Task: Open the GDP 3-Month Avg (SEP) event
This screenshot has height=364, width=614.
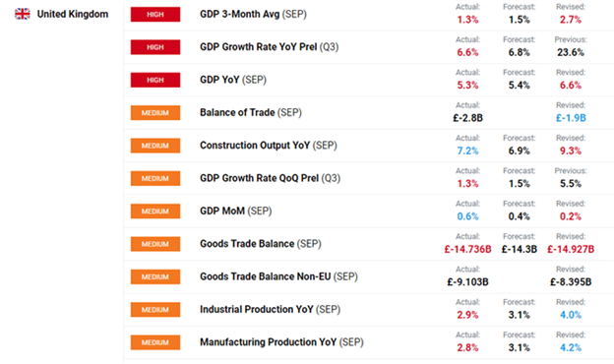Action: click(253, 15)
